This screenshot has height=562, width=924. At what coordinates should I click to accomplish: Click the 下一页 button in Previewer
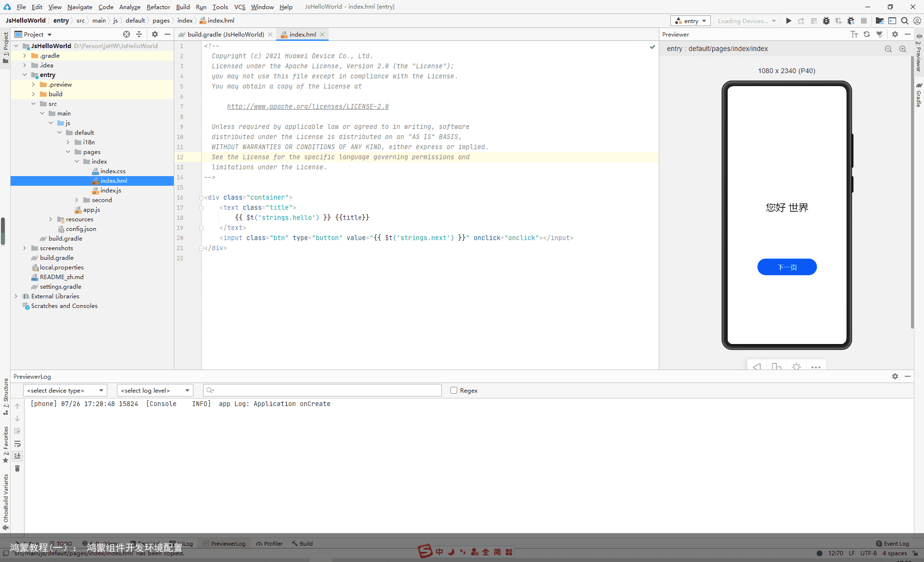point(787,267)
